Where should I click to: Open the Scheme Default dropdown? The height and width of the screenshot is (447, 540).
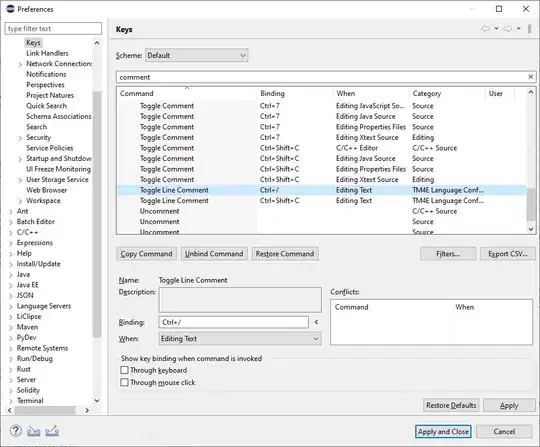pos(197,55)
